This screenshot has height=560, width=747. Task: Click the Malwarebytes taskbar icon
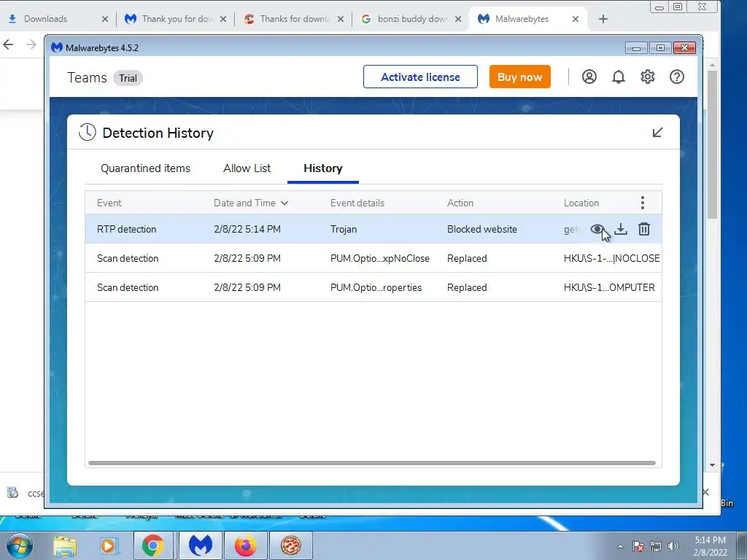click(x=201, y=545)
